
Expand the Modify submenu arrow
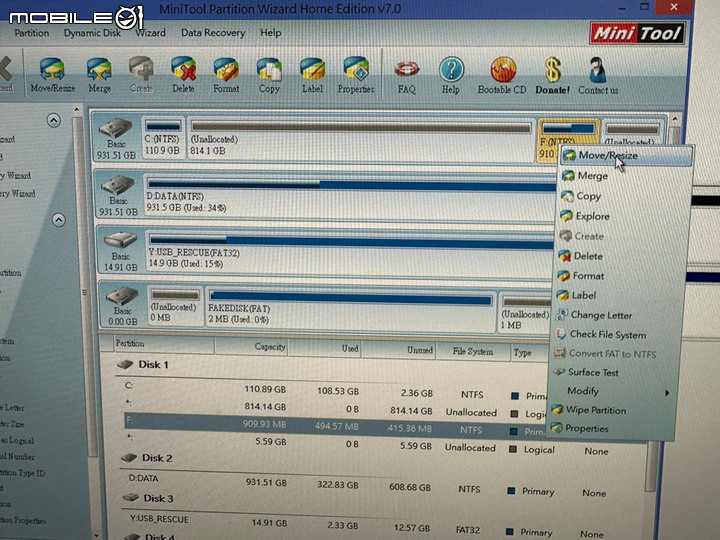667,393
